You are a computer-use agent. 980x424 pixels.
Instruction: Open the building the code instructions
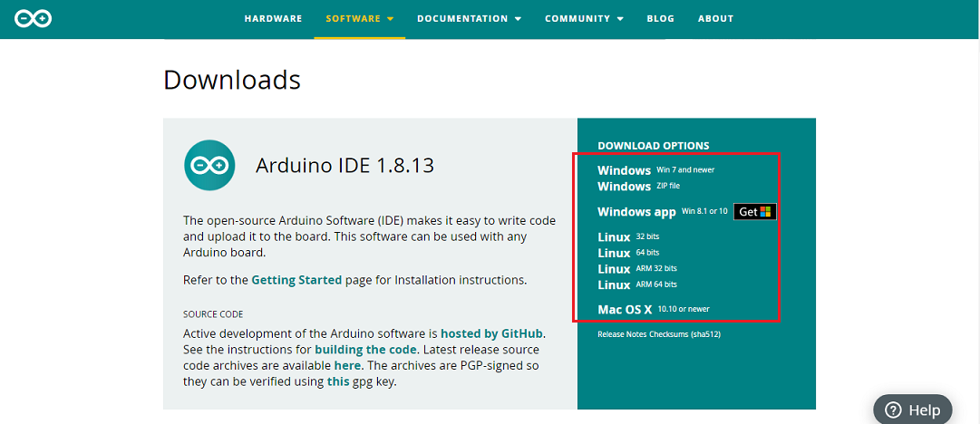tap(365, 349)
